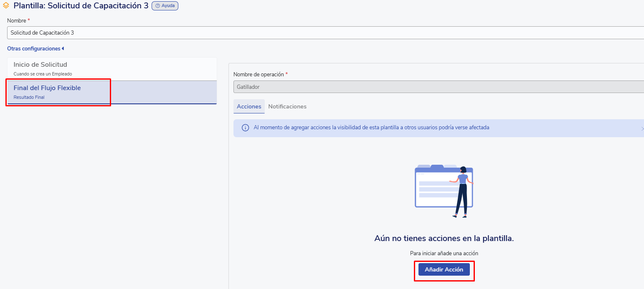Click the caret arrow beside Otras configuraciones
Image resolution: width=644 pixels, height=289 pixels.
(x=63, y=49)
